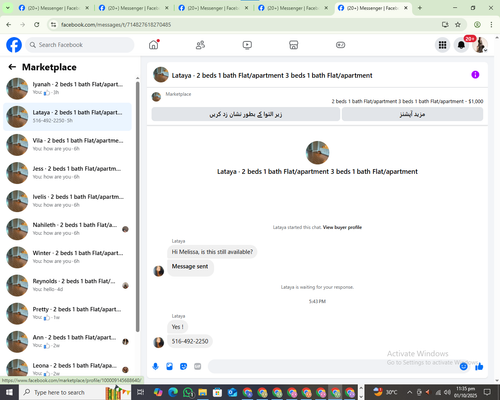Open Pretty conversation in the list
500x400 pixels.
point(67,313)
